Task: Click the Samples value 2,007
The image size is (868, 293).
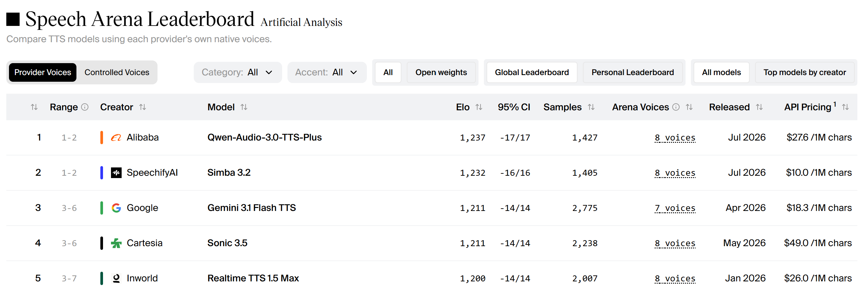Action: (585, 278)
